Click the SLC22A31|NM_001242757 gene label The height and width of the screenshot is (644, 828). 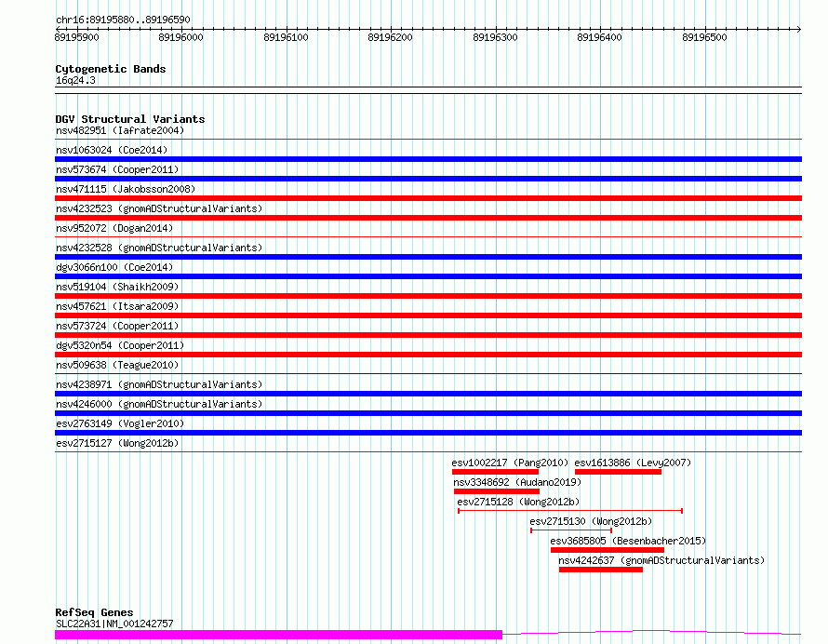114,624
